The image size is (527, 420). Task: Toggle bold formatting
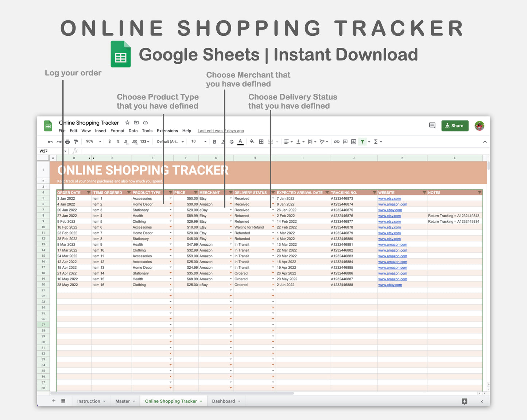(x=214, y=141)
